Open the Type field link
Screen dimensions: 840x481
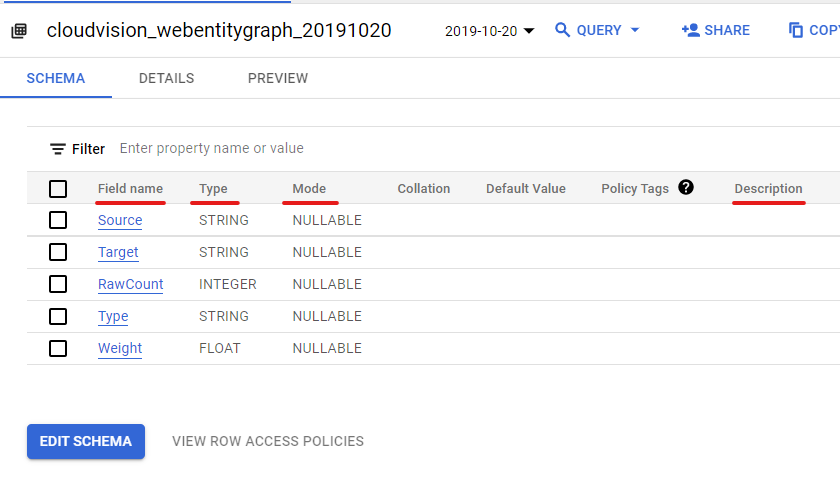pyautogui.click(x=113, y=316)
